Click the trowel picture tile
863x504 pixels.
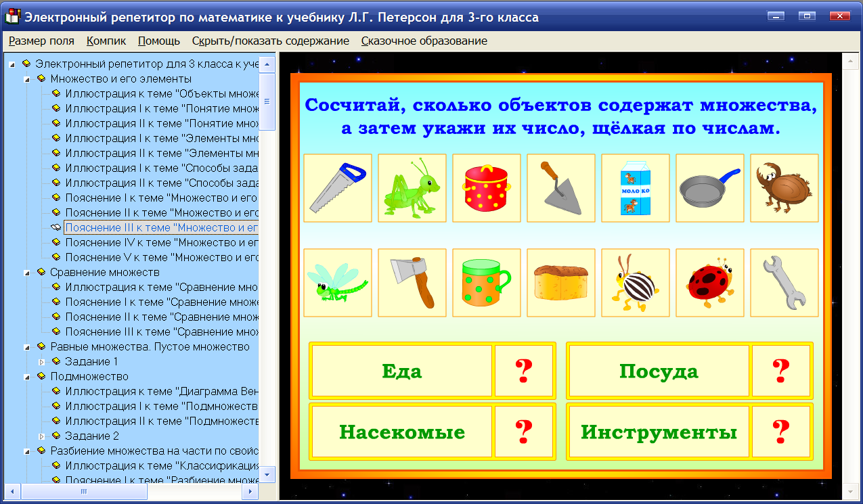560,188
